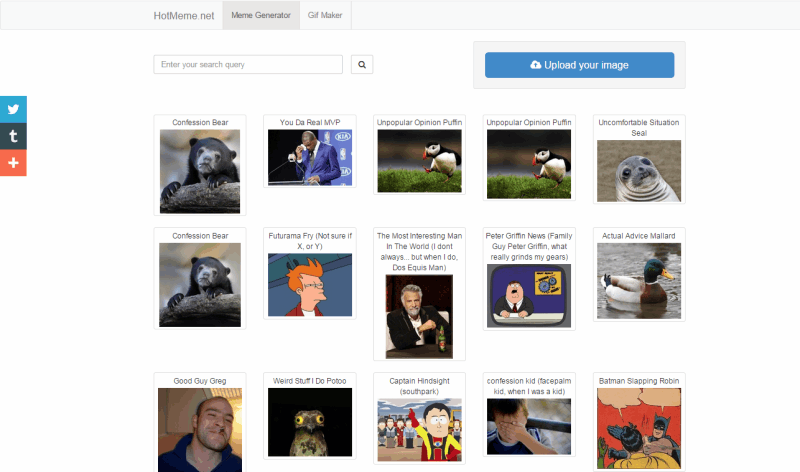This screenshot has height=472, width=800.
Task: Click the 'Batman Slapping Robin' title text
Action: [x=639, y=381]
